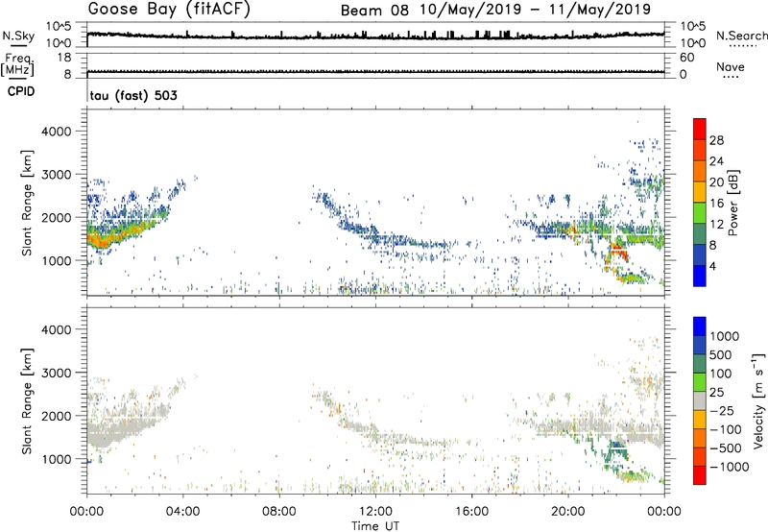Click the "100" tick on Velocity colorbar
This screenshot has height=532, width=768.
click(722, 374)
